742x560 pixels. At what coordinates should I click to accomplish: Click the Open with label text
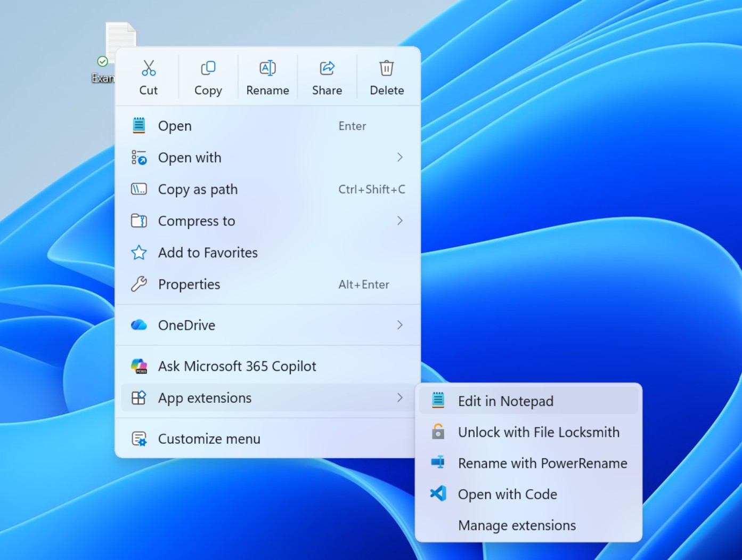pos(190,158)
